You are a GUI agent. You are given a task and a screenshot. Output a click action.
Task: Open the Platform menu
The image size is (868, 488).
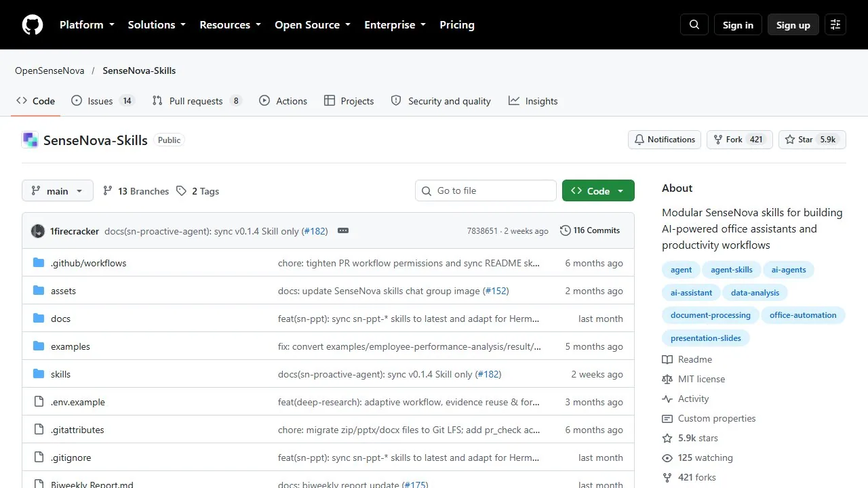tap(87, 25)
